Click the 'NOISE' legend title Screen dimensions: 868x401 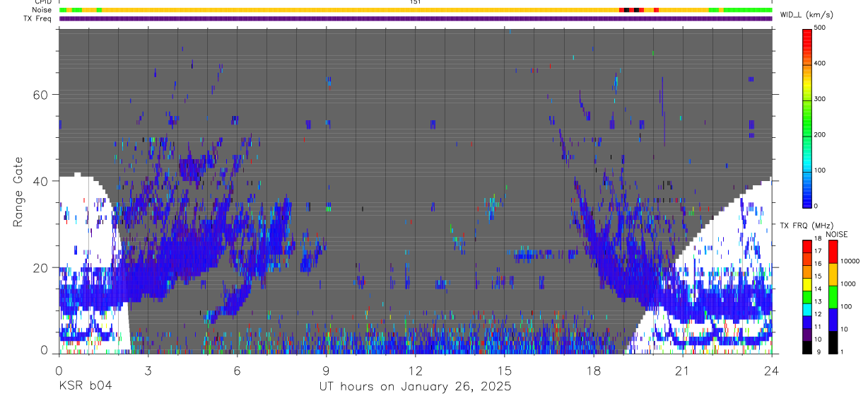(x=837, y=234)
